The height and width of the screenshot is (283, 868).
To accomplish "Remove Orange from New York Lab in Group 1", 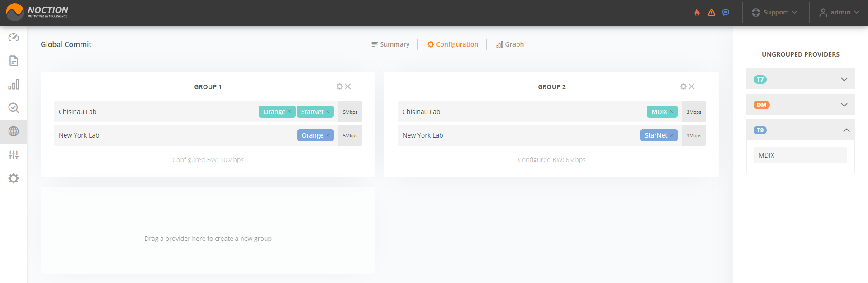I will pos(328,136).
